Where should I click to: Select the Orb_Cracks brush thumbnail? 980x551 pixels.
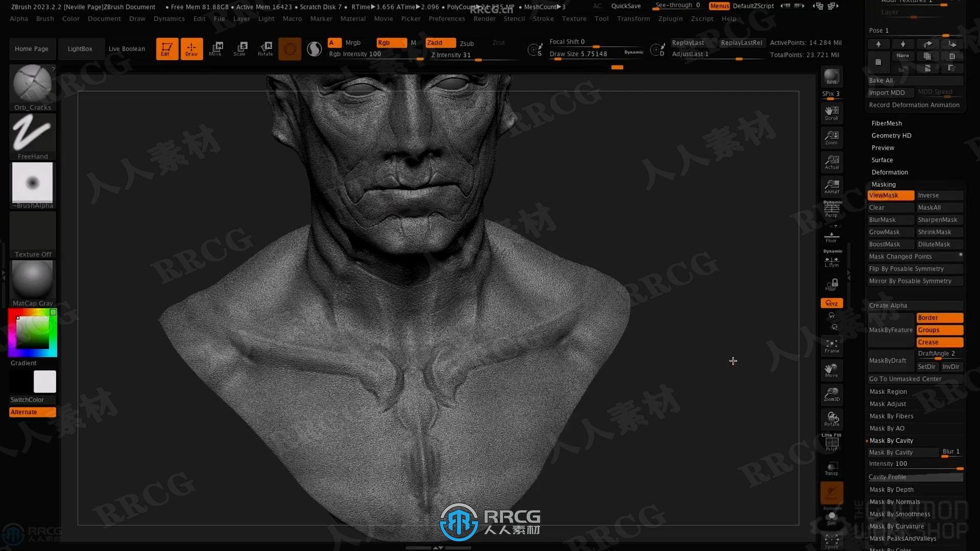33,87
